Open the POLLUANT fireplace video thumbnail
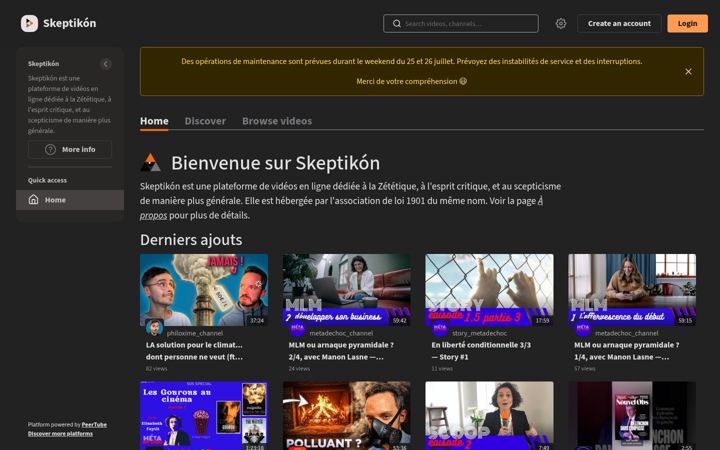This screenshot has height=450, width=720. 347,416
